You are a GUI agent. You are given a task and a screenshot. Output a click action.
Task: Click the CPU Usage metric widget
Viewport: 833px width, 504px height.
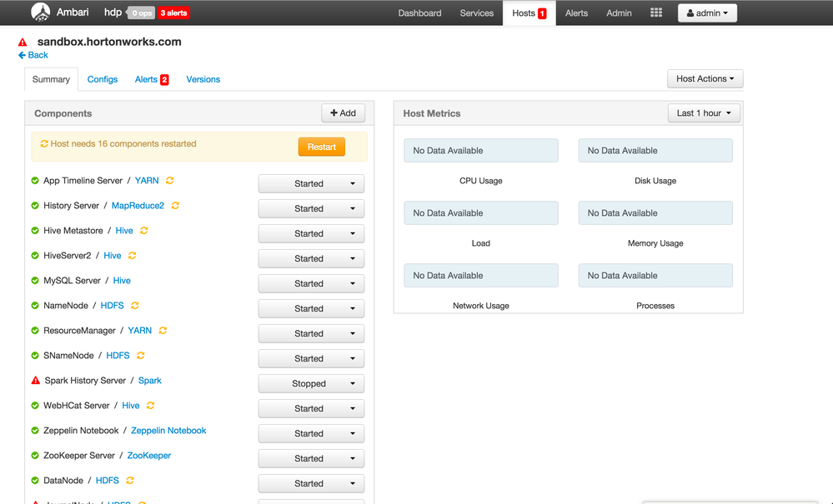click(481, 151)
